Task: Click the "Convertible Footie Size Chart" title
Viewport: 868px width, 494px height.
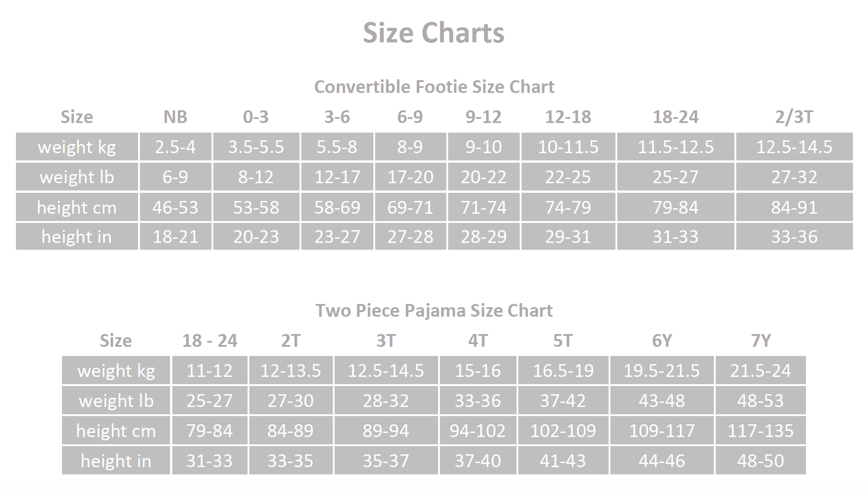Action: click(x=434, y=87)
